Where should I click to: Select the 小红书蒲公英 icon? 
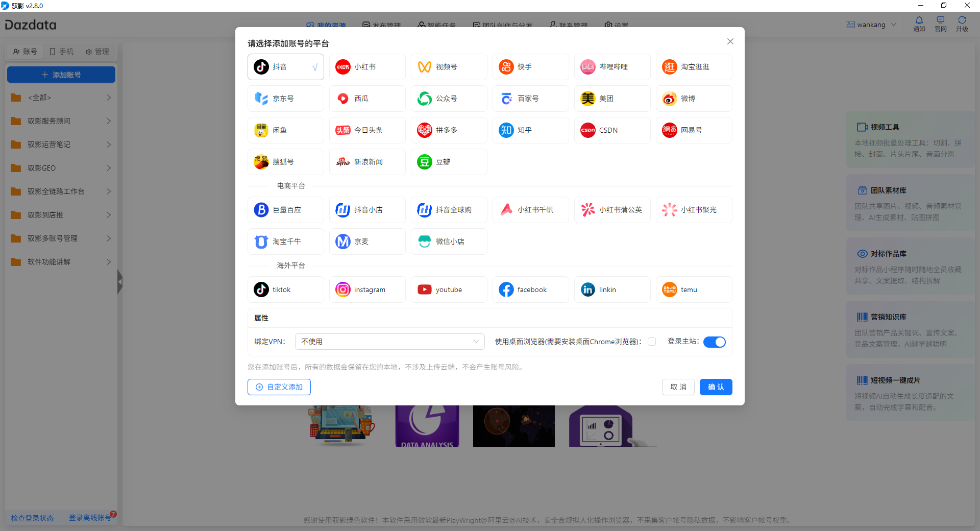[588, 210]
